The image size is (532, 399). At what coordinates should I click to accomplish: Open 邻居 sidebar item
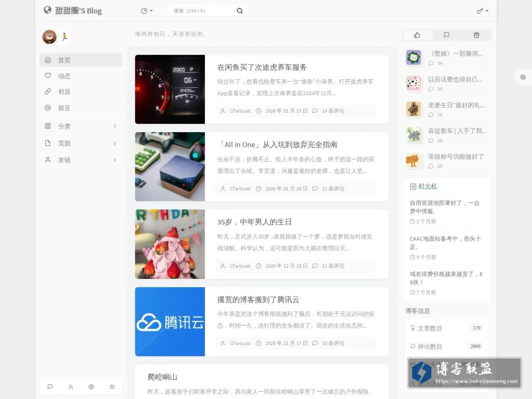(x=81, y=92)
